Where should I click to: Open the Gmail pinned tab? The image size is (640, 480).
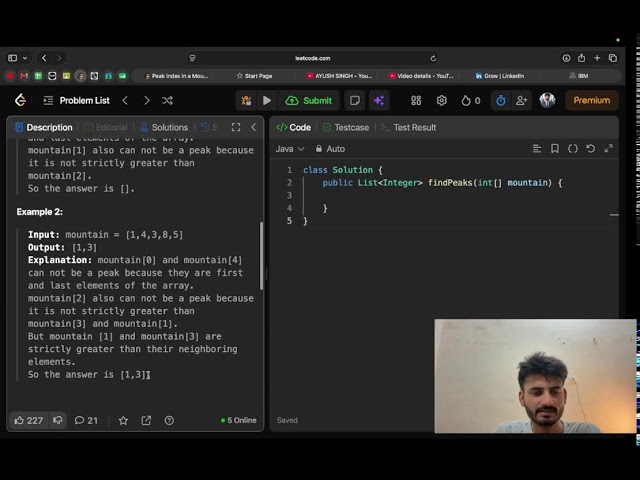pos(24,76)
